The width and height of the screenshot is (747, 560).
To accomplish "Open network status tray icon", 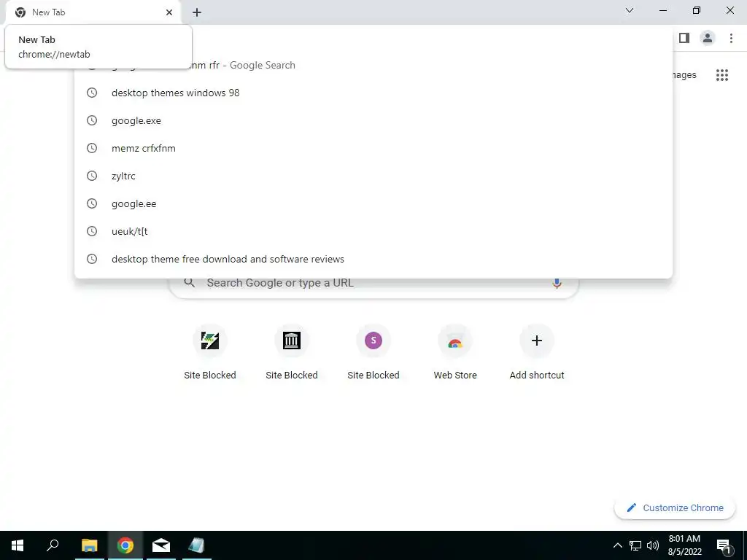I will [x=635, y=545].
